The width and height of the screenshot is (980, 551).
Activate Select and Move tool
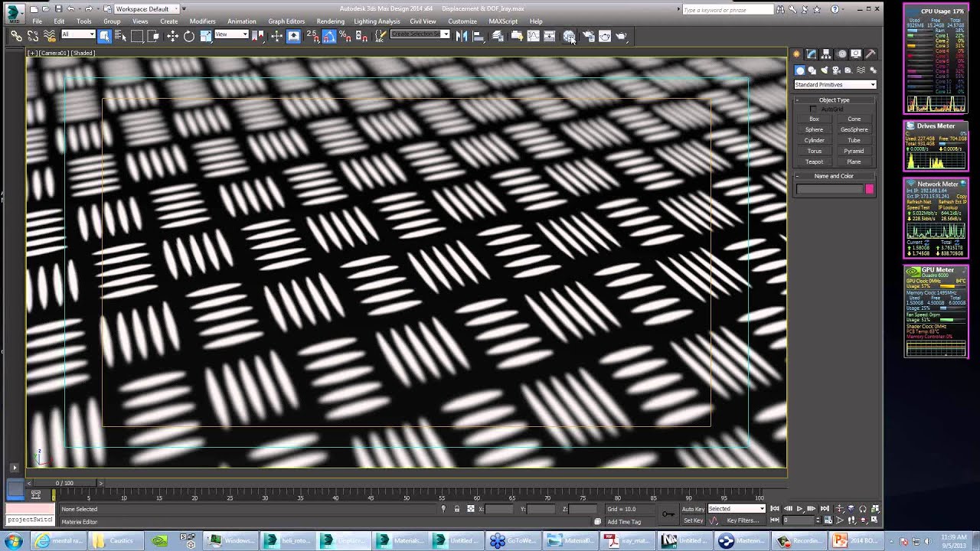coord(172,36)
